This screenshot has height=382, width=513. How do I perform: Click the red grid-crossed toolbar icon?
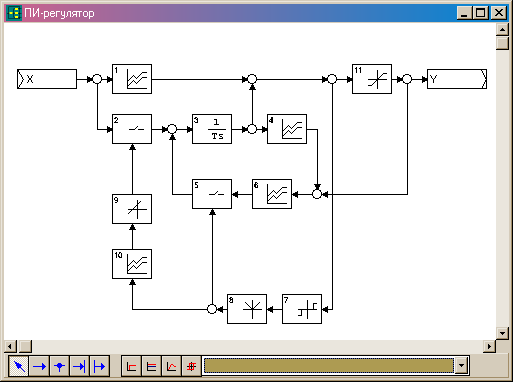(191, 367)
